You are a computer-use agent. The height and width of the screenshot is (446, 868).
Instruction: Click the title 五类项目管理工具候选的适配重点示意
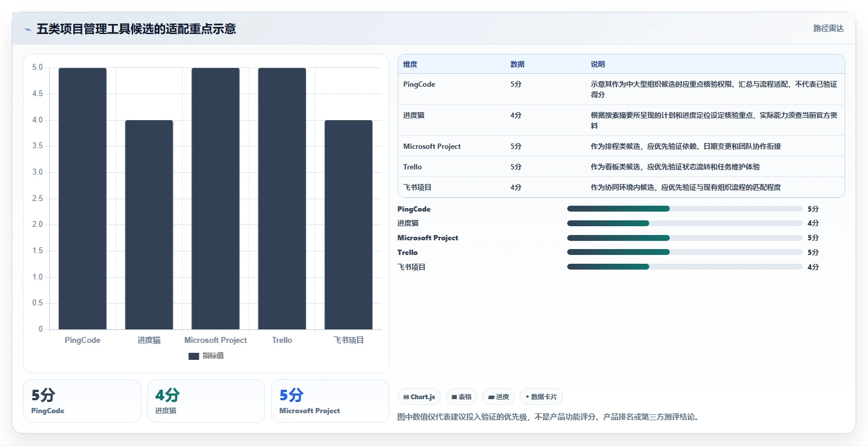(136, 29)
